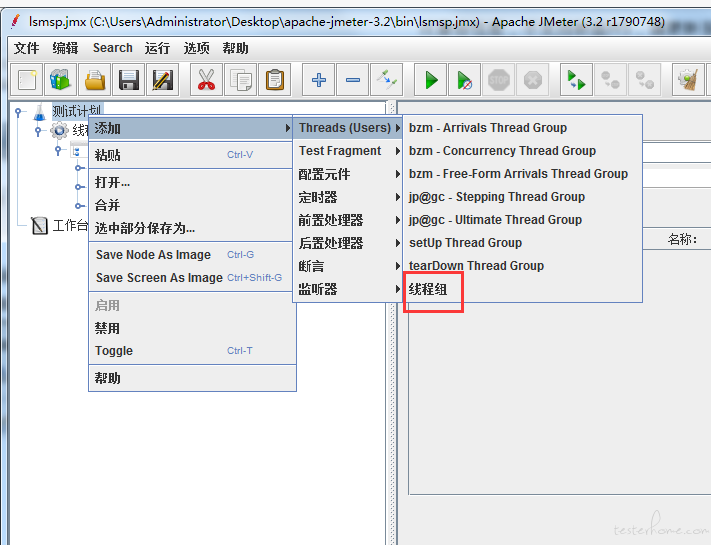Expand all with the plus icon
711x545 pixels.
(319, 80)
